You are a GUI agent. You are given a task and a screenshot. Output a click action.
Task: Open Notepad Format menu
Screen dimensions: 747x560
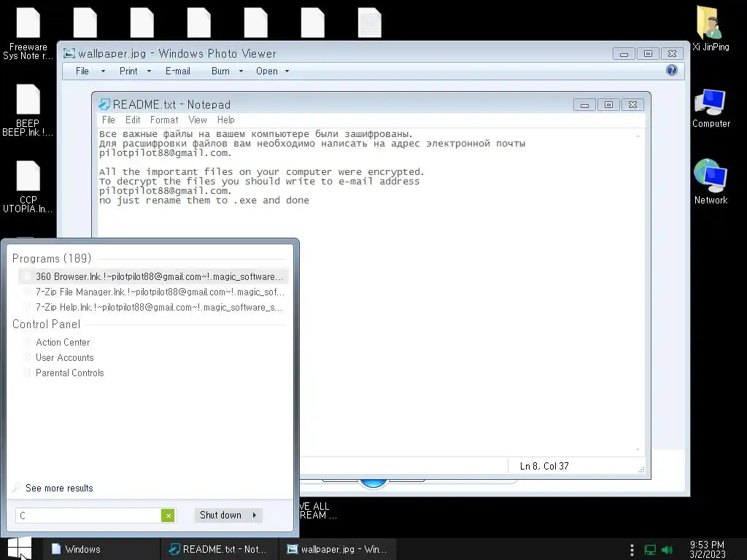tap(164, 120)
